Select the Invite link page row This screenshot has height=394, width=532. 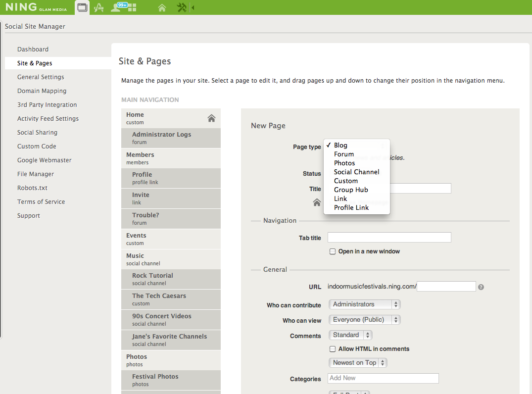(x=171, y=198)
